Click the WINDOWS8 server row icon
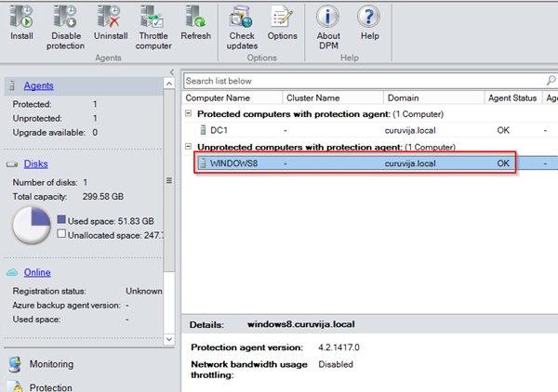 [x=203, y=163]
